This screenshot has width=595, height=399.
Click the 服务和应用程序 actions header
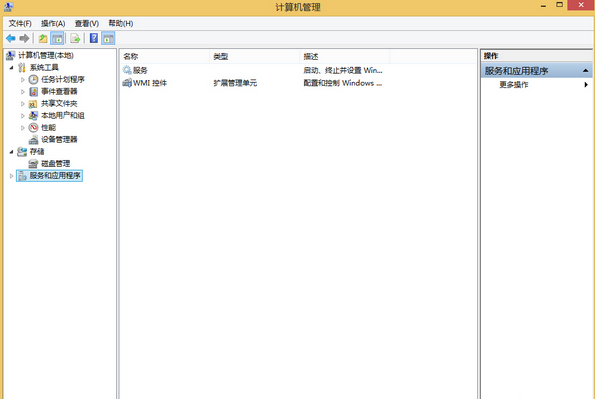click(x=537, y=71)
